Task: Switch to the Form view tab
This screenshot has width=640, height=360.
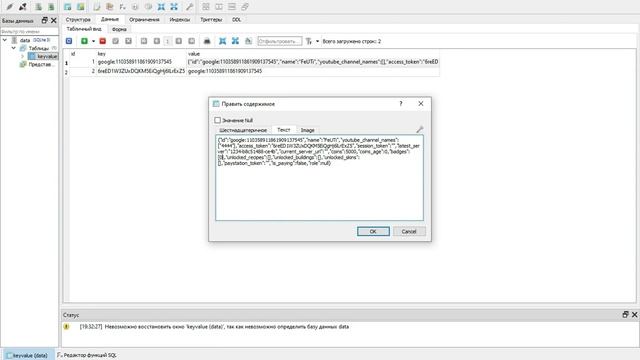Action: 119,29
